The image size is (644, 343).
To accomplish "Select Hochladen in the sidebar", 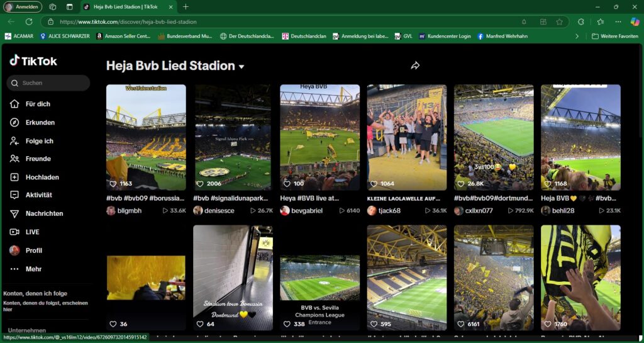I will (42, 177).
